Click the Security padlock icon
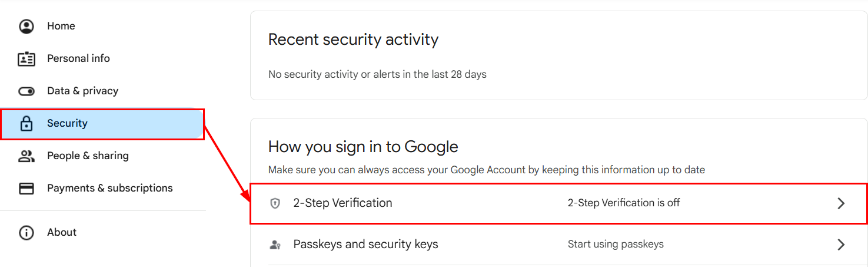The width and height of the screenshot is (868, 267). point(26,124)
